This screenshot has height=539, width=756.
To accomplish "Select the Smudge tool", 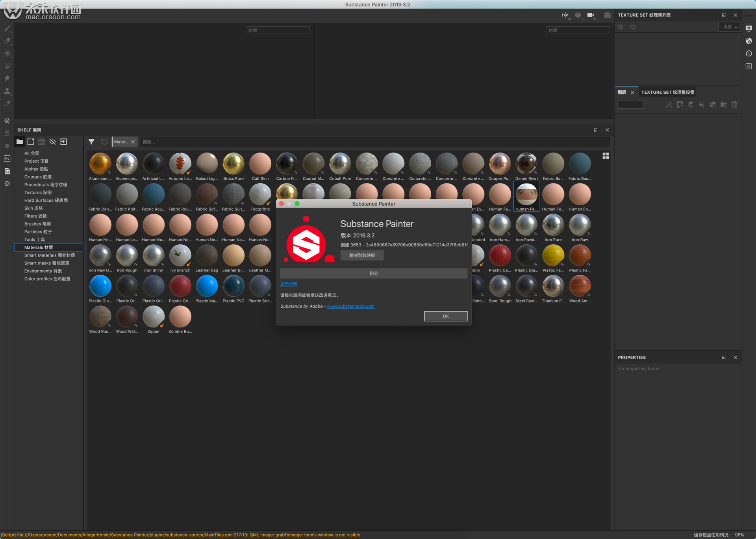I will pyautogui.click(x=7, y=78).
